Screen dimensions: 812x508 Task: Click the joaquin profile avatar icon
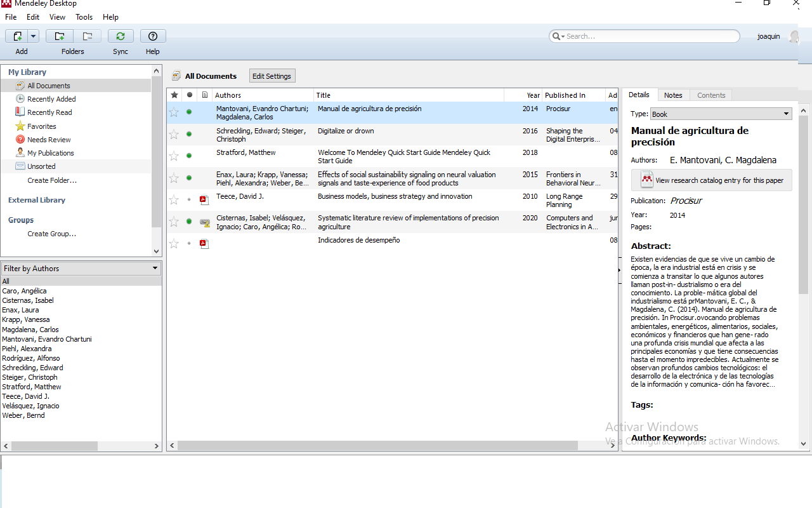click(794, 37)
